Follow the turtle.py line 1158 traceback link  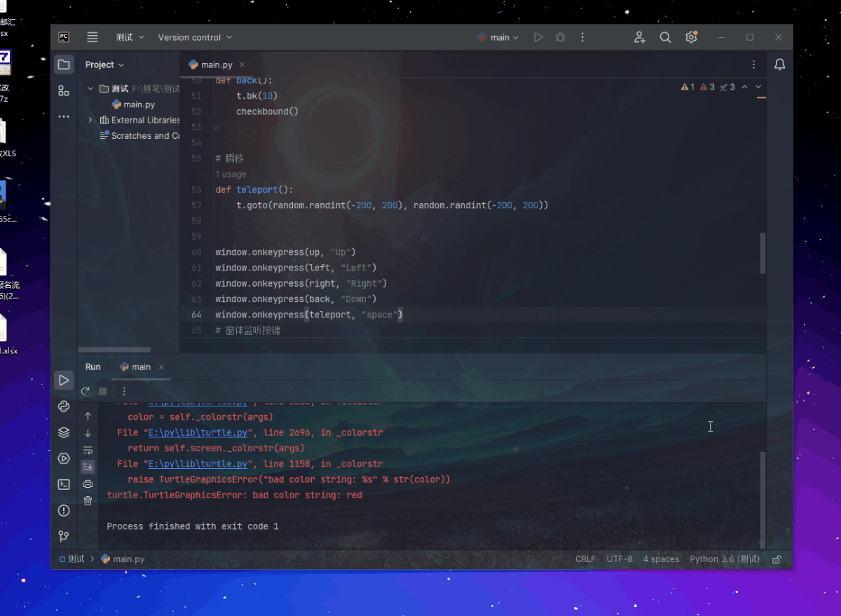198,464
